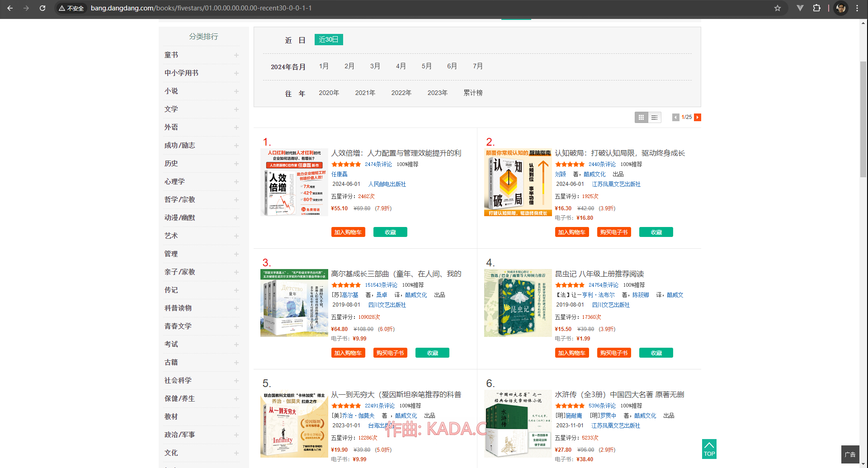
Task: Add 人效倍增 to shopping cart
Action: point(348,232)
